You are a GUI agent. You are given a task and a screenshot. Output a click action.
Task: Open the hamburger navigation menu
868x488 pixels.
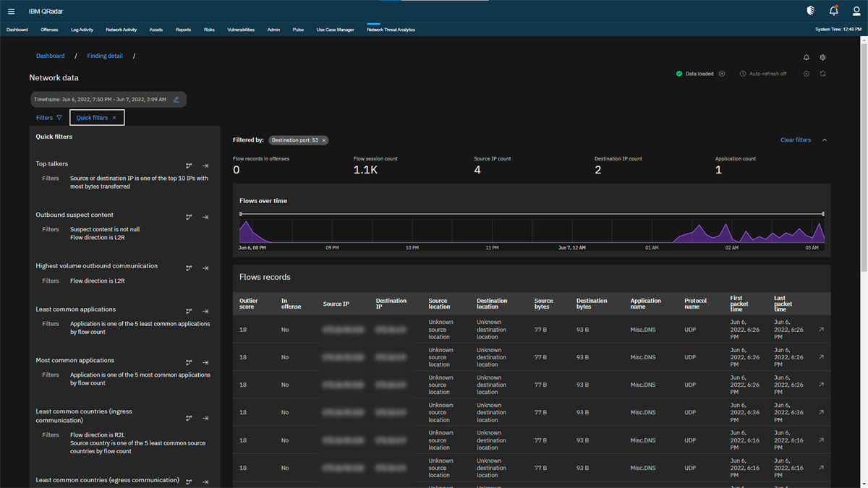click(x=11, y=12)
